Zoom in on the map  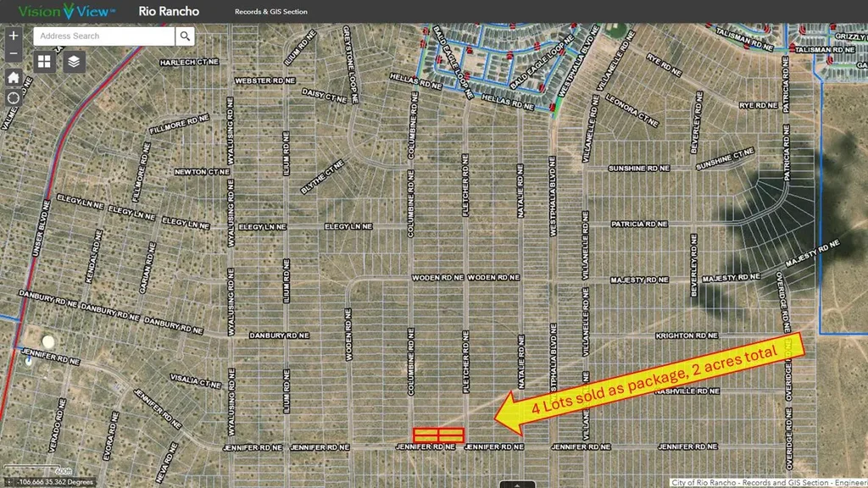[14, 36]
